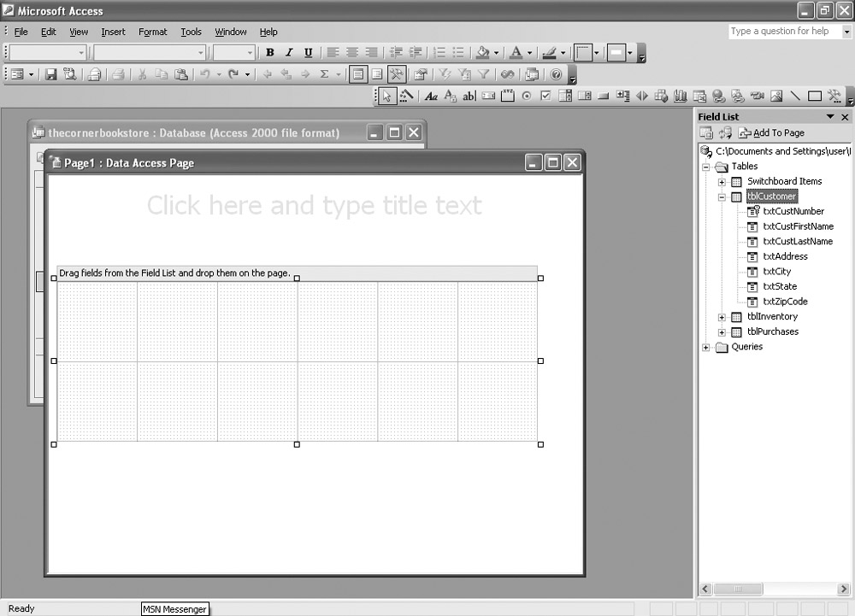Select the Text Box tool in Toolbox
Image resolution: width=855 pixels, height=616 pixels.
point(469,97)
